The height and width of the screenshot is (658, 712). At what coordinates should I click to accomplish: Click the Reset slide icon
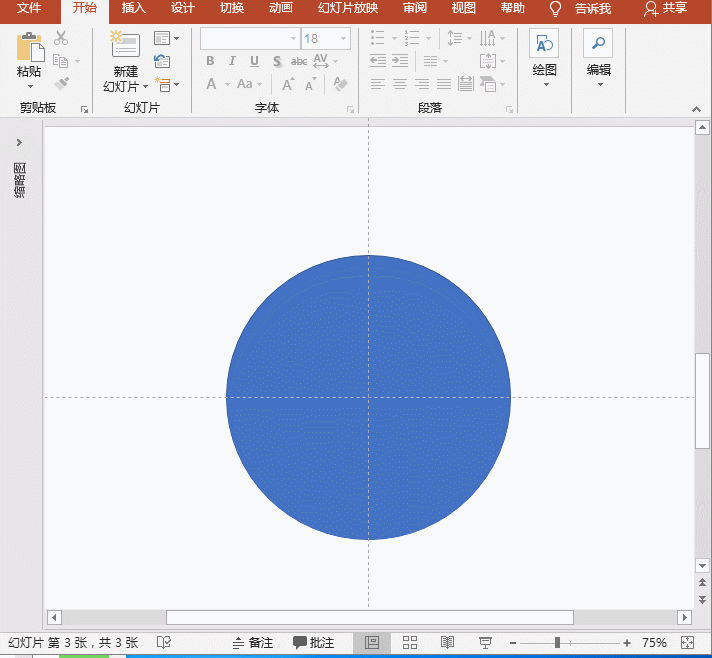[x=162, y=61]
